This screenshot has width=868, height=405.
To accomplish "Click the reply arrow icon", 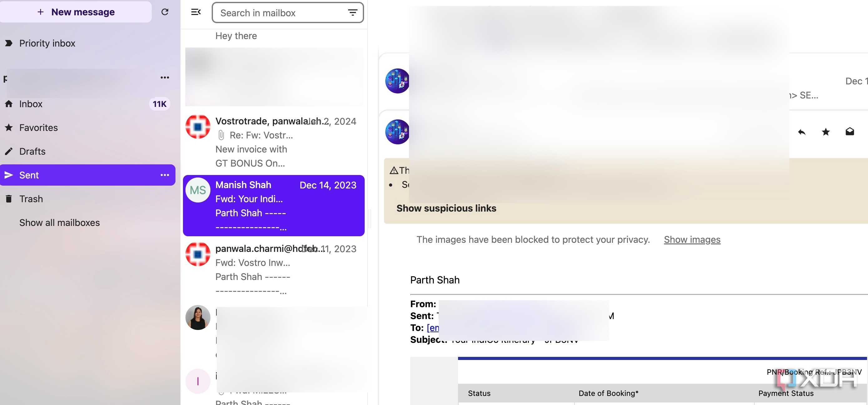I will tap(801, 132).
